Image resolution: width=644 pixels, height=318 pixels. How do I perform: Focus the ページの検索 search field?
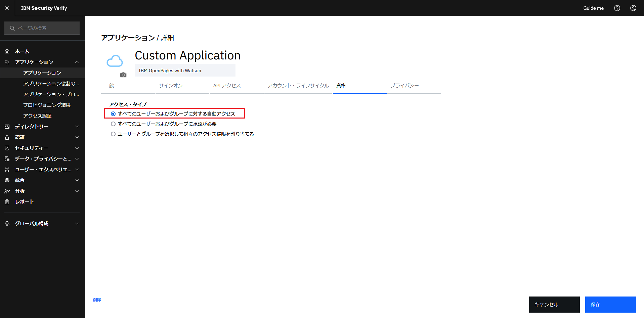[x=42, y=28]
